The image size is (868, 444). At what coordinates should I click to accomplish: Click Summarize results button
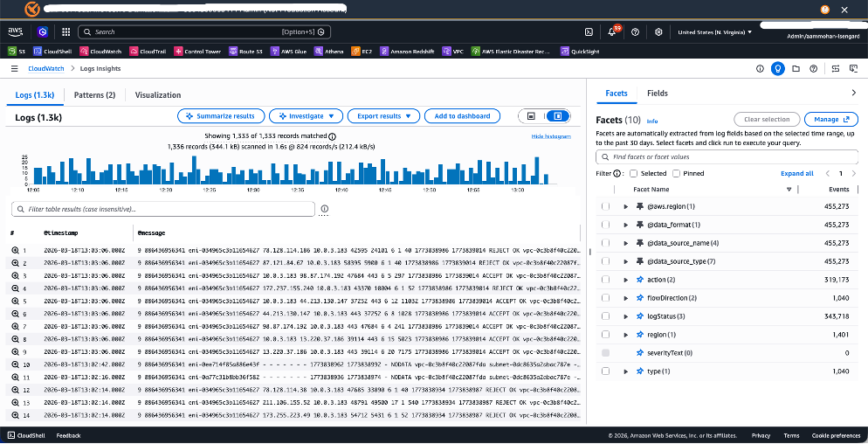click(x=220, y=116)
